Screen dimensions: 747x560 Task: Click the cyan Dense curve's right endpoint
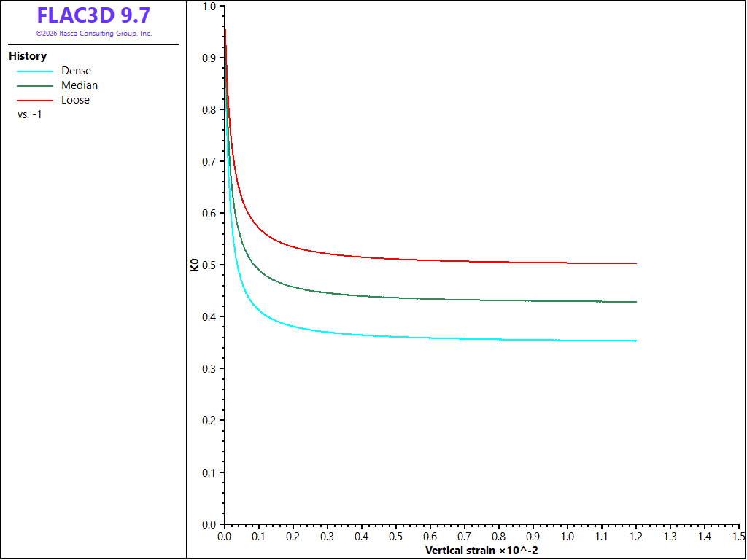(636, 341)
